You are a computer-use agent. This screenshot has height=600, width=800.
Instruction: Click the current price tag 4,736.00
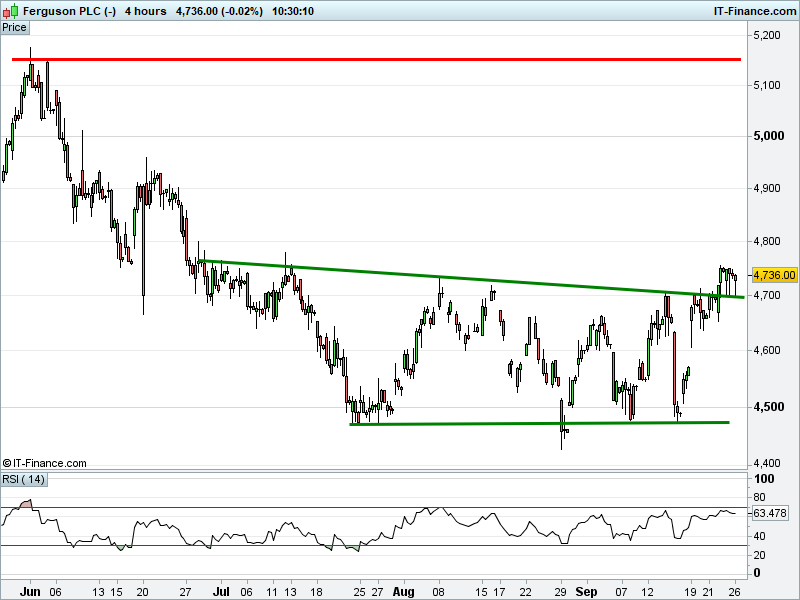(x=774, y=275)
